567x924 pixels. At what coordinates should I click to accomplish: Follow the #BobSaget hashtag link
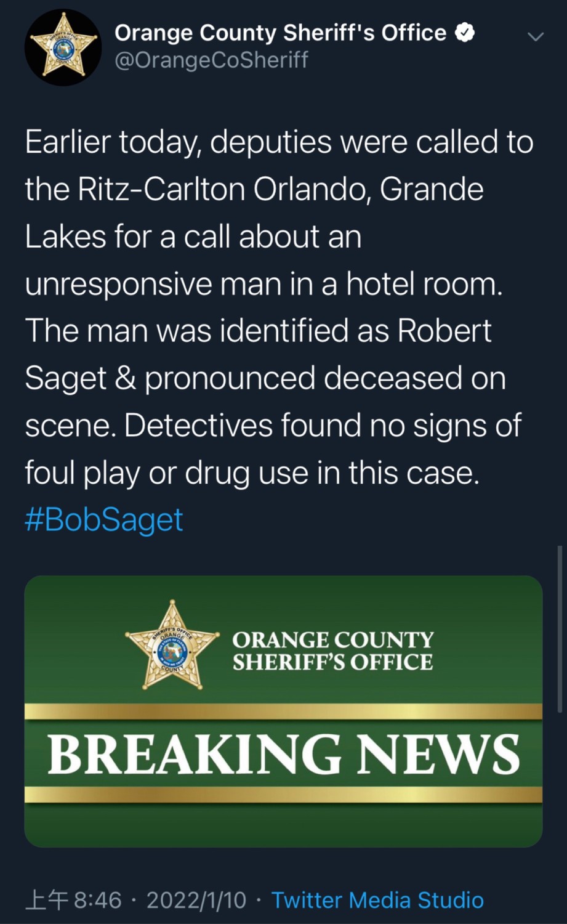tap(104, 519)
